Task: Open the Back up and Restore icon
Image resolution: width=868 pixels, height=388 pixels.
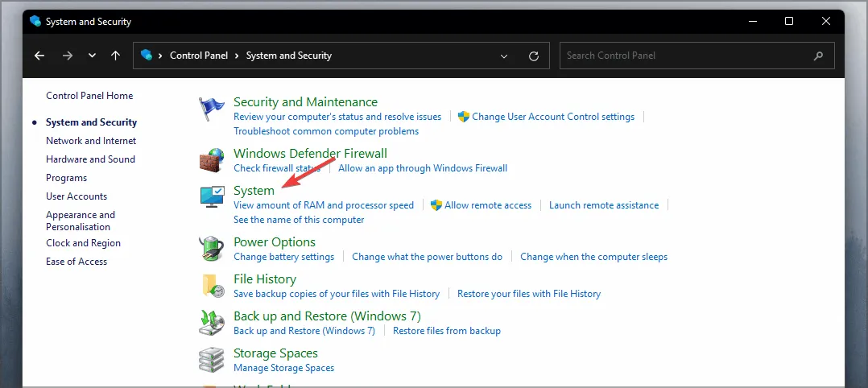Action: 212,323
